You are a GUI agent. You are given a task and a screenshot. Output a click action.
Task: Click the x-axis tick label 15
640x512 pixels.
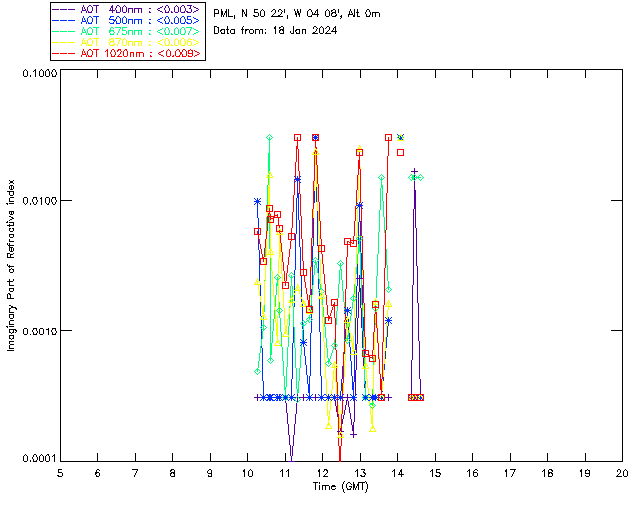pyautogui.click(x=435, y=473)
